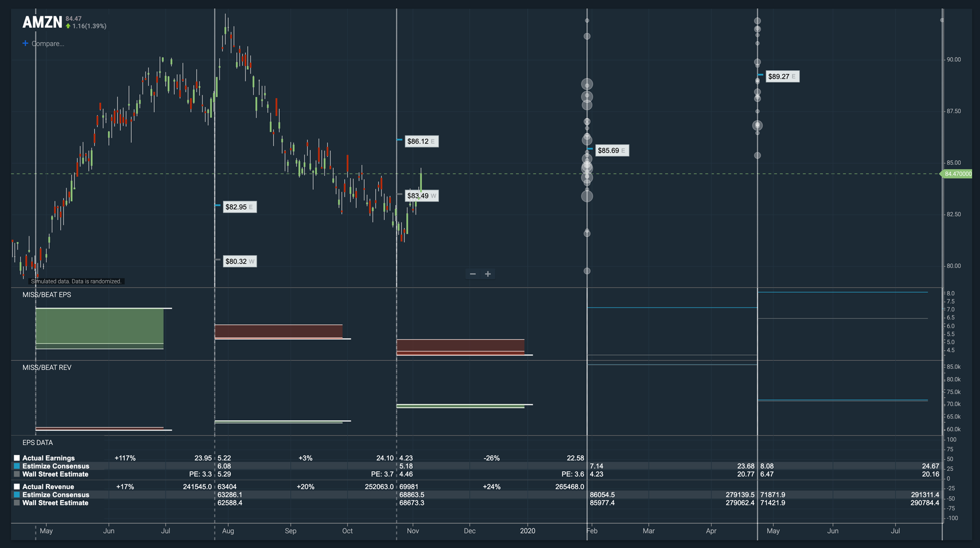Image resolution: width=980 pixels, height=548 pixels.
Task: Click the August red EPS miss bar
Action: pos(279,331)
